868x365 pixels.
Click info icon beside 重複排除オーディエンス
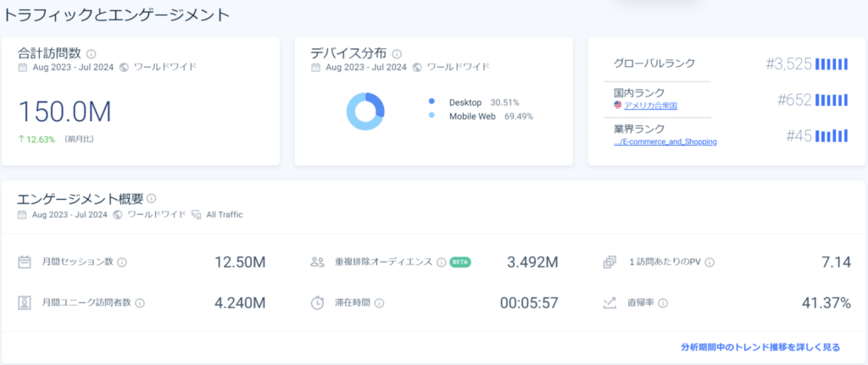[x=441, y=263]
